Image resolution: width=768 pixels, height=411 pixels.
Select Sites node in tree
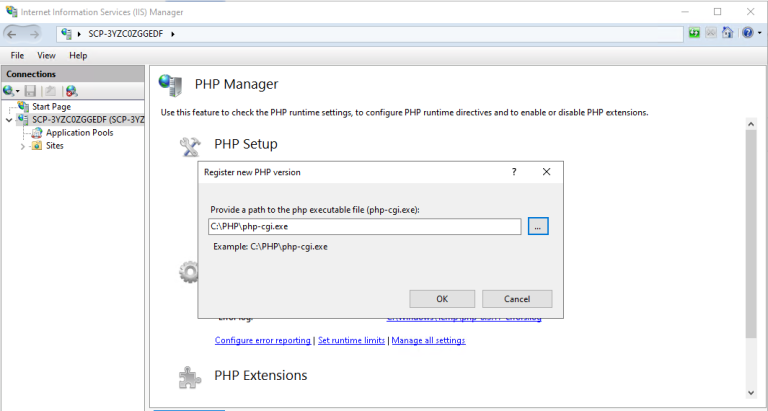(54, 145)
